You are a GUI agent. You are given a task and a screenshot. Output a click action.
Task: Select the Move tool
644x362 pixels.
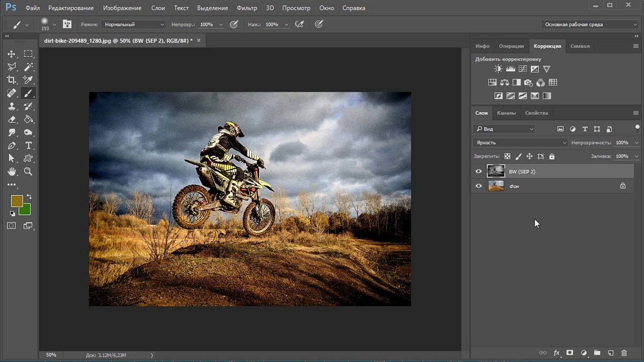coord(11,54)
